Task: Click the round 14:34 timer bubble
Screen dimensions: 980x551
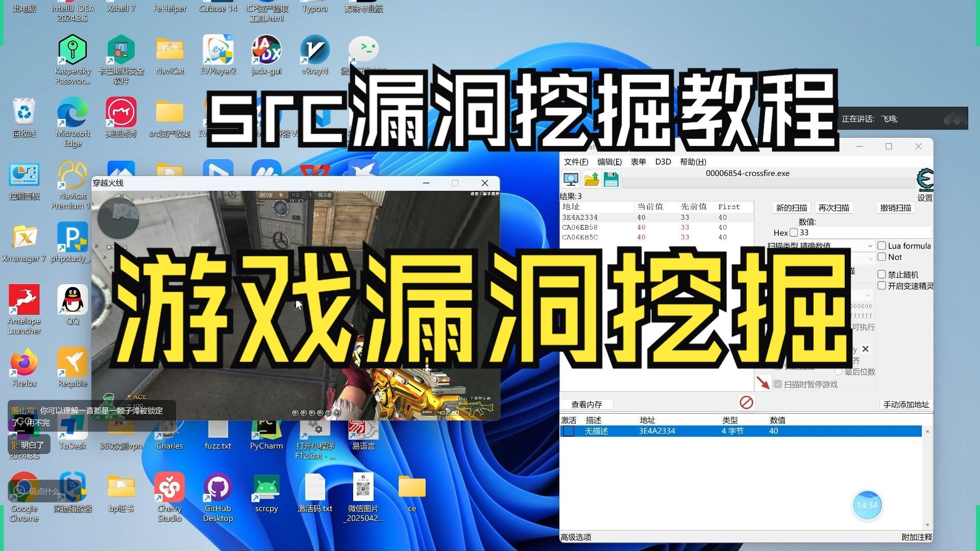Action: point(867,505)
